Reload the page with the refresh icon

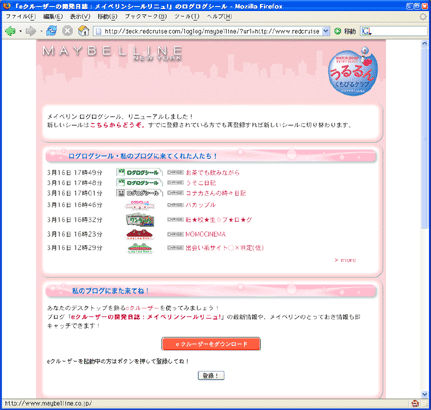[x=51, y=31]
